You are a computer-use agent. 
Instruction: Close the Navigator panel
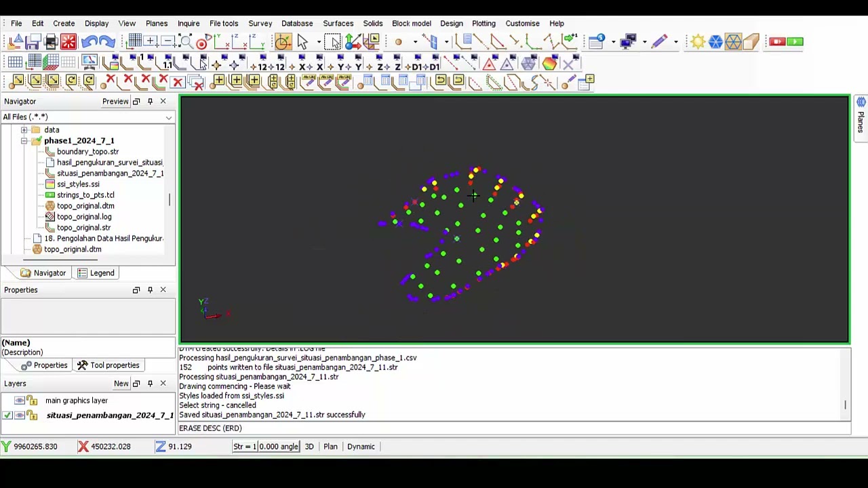[x=163, y=101]
